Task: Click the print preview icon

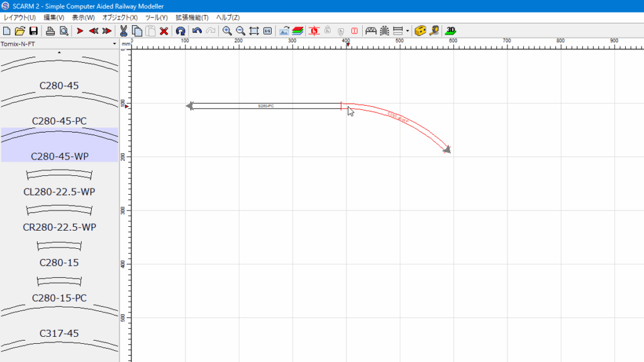Action: pos(64,31)
